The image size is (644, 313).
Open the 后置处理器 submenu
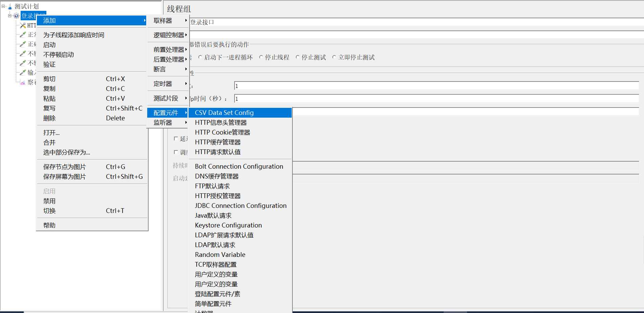[x=168, y=59]
